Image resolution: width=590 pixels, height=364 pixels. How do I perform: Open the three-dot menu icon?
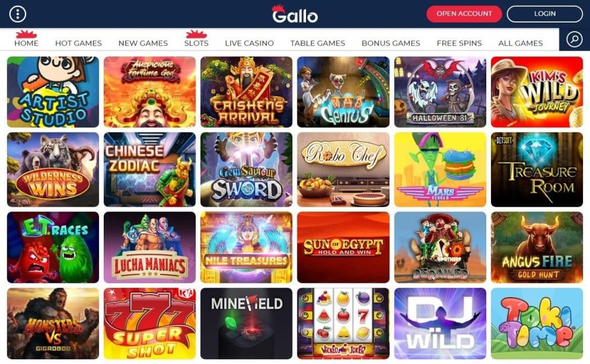pyautogui.click(x=18, y=14)
